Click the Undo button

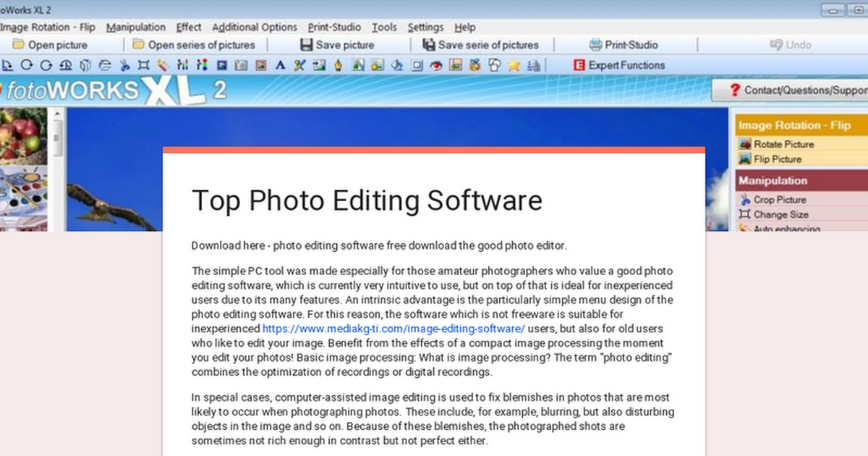pos(790,45)
